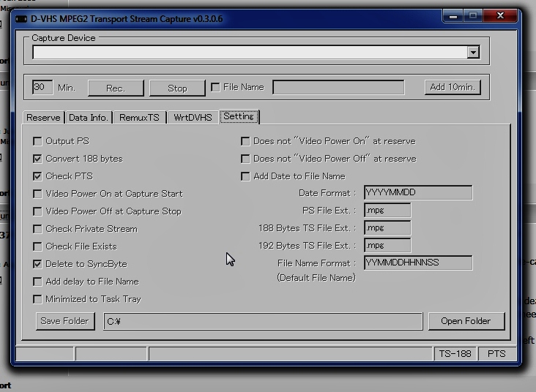Click the Open Folder button

(466, 321)
